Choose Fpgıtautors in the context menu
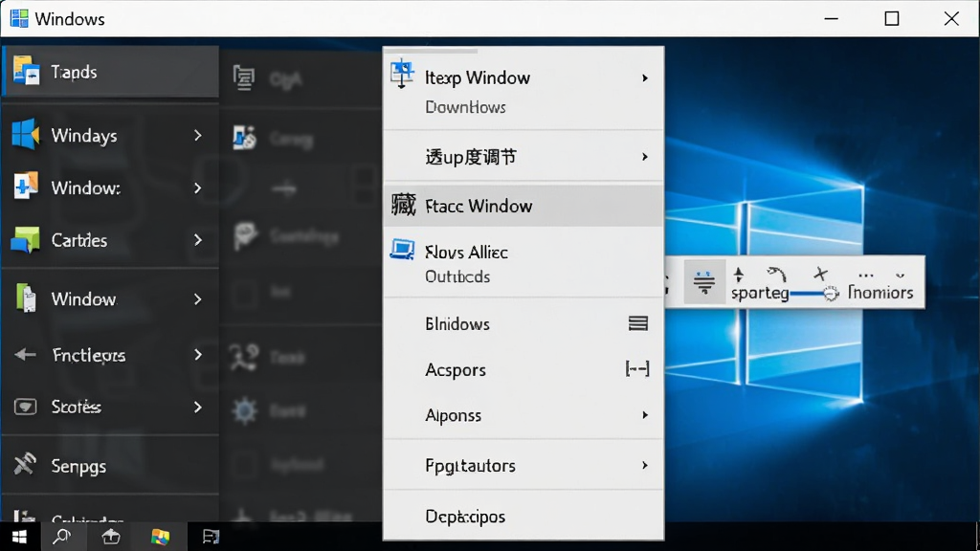The height and width of the screenshot is (551, 980). [x=523, y=466]
